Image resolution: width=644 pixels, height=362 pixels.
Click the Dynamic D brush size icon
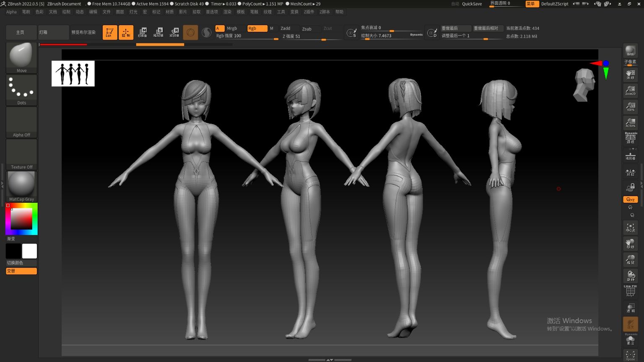click(432, 32)
